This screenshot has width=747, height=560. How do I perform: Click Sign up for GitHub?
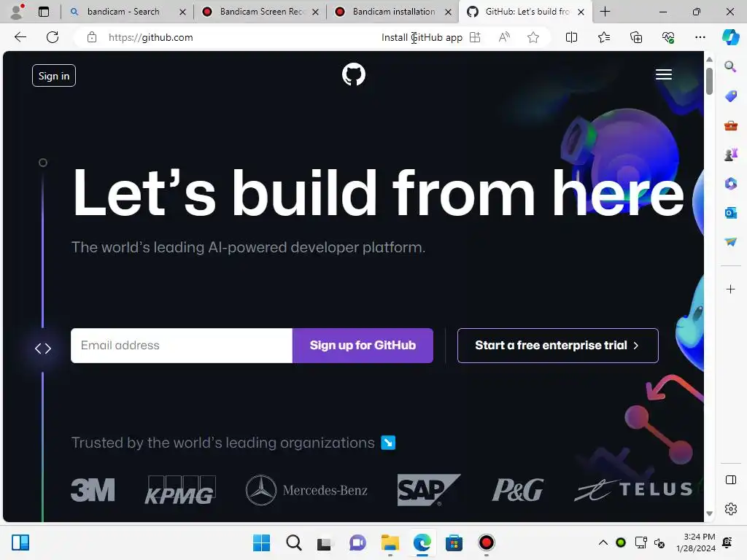click(x=363, y=345)
